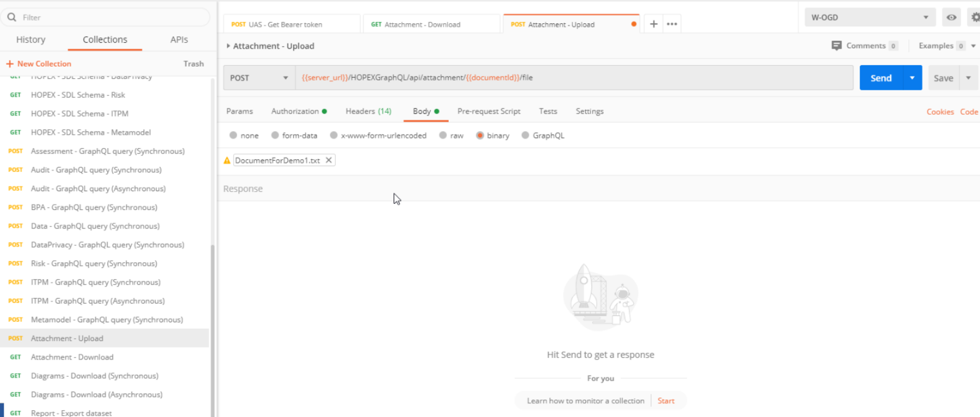Image resolution: width=980 pixels, height=417 pixels.
Task: Expand the W-OGD environment selector
Action: (870, 18)
